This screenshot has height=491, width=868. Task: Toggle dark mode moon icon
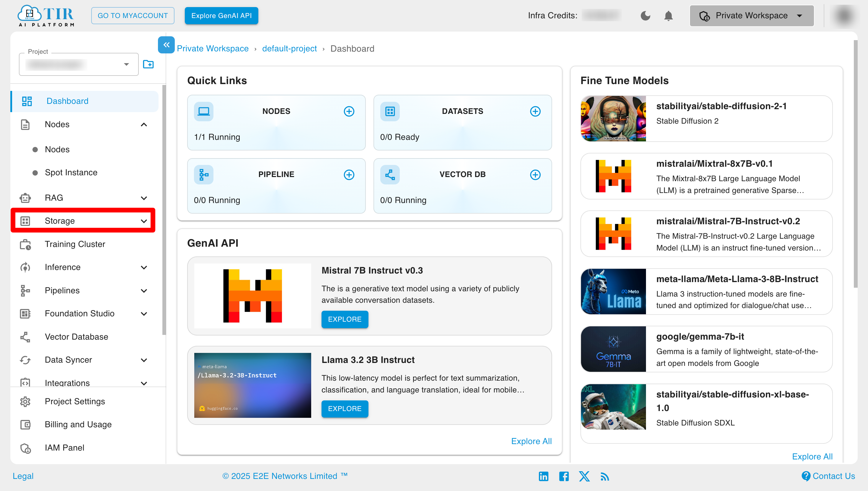pos(645,16)
